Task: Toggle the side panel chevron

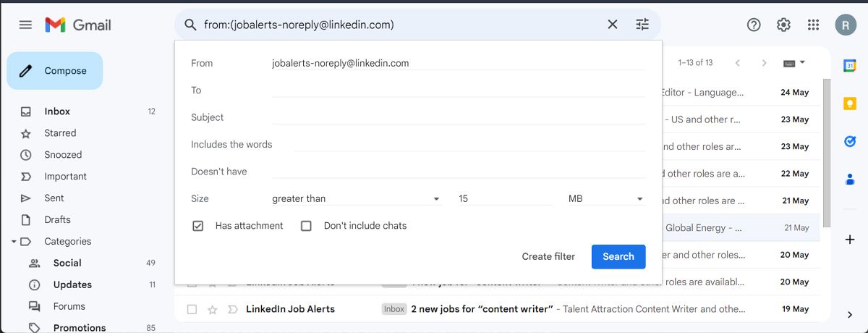Action: 850,315
